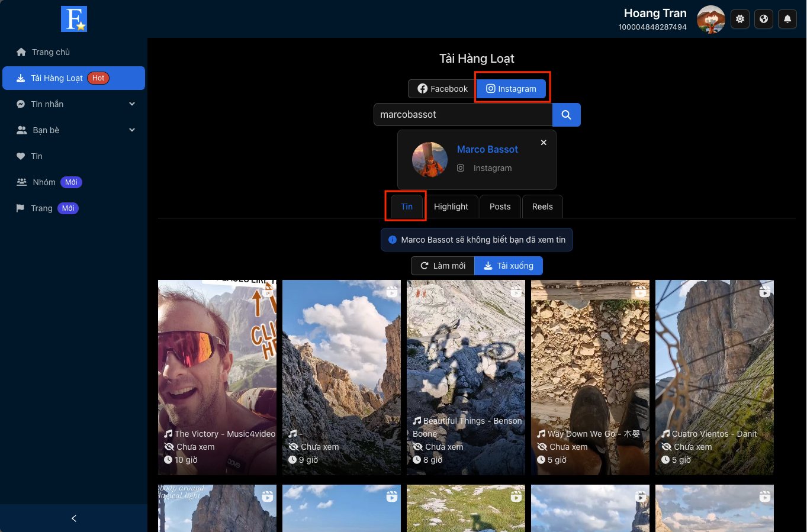Close the Marco Bassot result card
This screenshot has width=807, height=532.
pyautogui.click(x=544, y=143)
